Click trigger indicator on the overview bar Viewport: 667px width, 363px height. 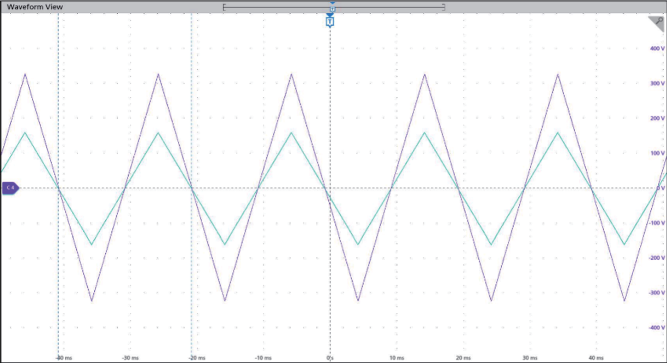coord(333,8)
